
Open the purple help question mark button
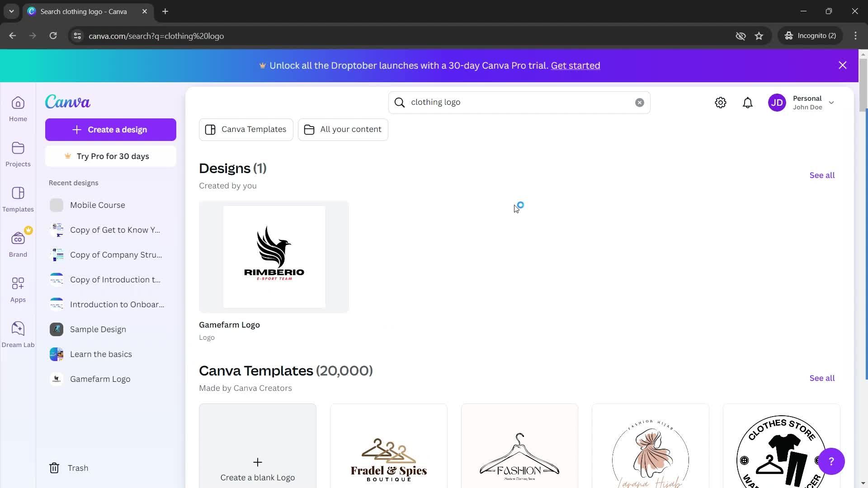click(x=831, y=461)
